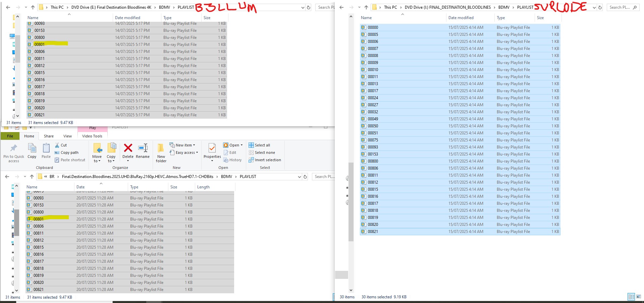Viewport: 644px width, 303px height.
Task: Click History in the Open group
Action: 232,160
